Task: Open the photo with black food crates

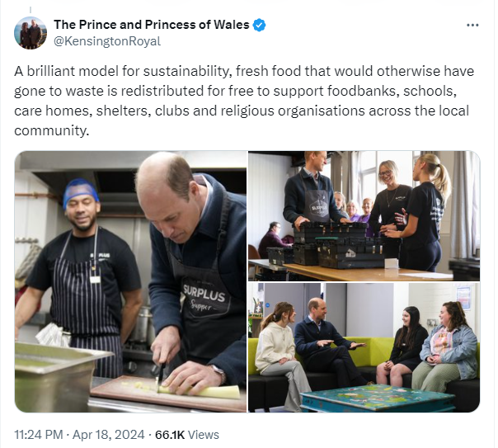Action: [364, 216]
